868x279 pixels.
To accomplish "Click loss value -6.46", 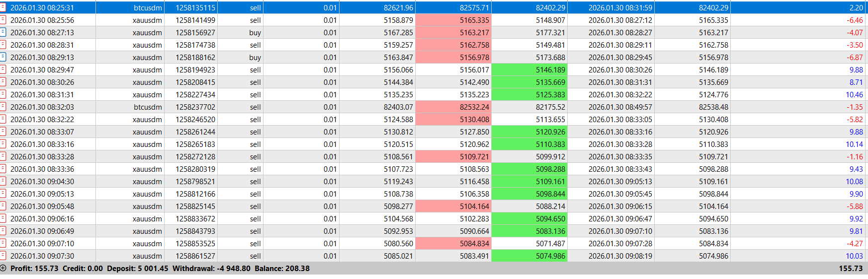I will (855, 20).
